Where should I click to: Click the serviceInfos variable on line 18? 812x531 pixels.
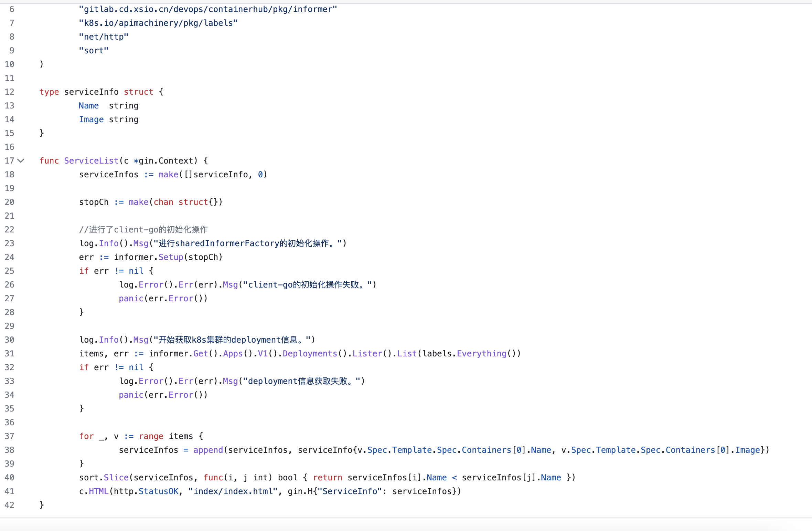109,175
